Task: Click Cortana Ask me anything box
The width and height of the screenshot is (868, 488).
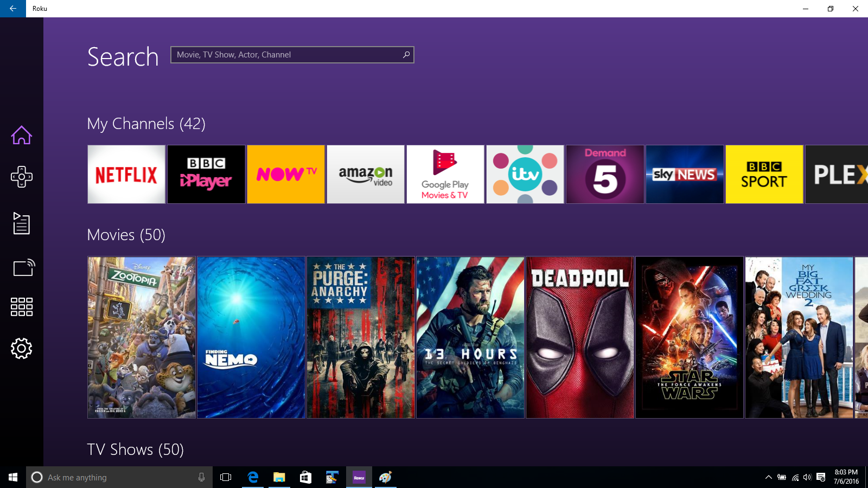Action: point(119,477)
